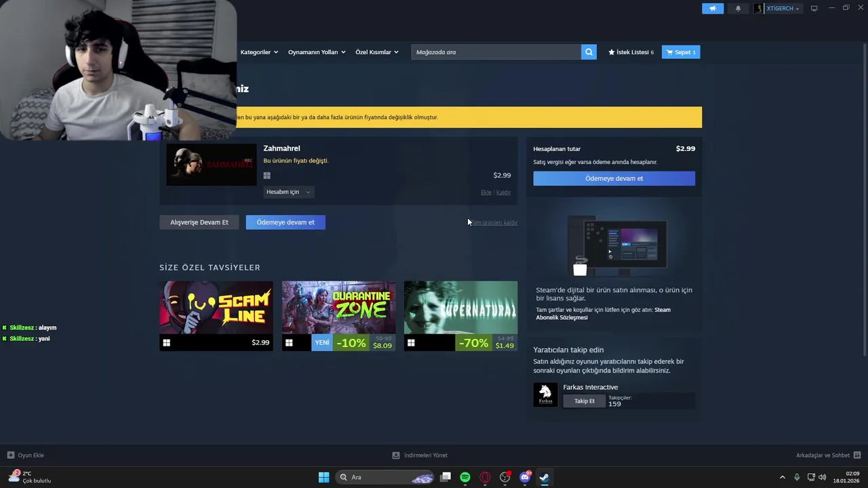Viewport: 868px width, 488px height.
Task: Expand the Özel Kısımlar menu
Action: point(377,52)
